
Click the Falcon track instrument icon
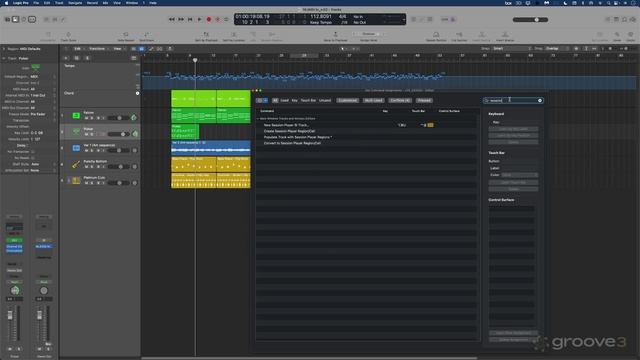click(x=76, y=116)
